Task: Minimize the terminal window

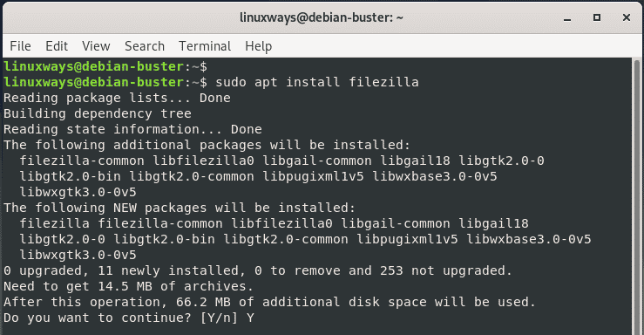Action: coord(567,18)
